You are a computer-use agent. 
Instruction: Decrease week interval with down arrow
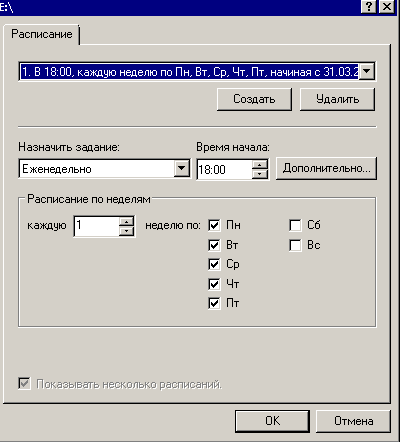126,231
